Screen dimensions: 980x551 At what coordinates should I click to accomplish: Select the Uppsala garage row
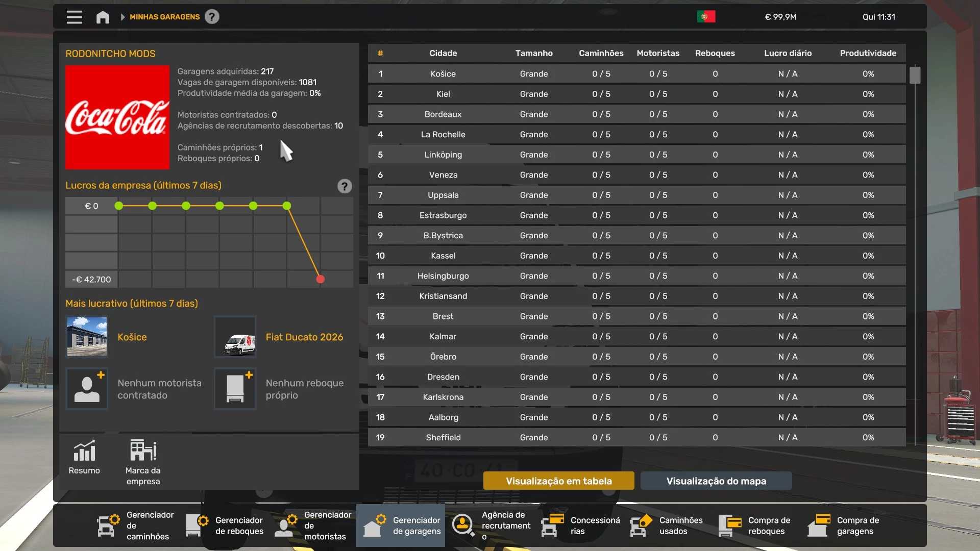pyautogui.click(x=636, y=195)
